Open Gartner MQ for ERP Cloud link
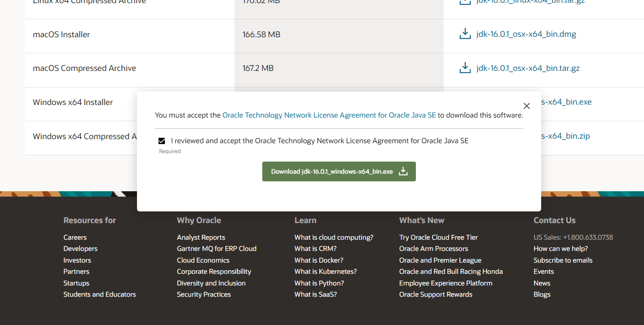Image resolution: width=644 pixels, height=325 pixels. (x=217, y=249)
